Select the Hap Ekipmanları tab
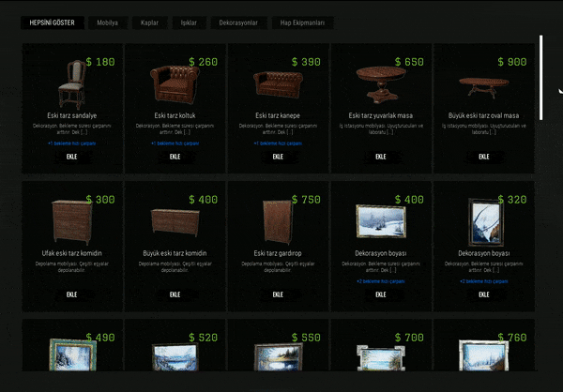This screenshot has width=563, height=392. [302, 23]
